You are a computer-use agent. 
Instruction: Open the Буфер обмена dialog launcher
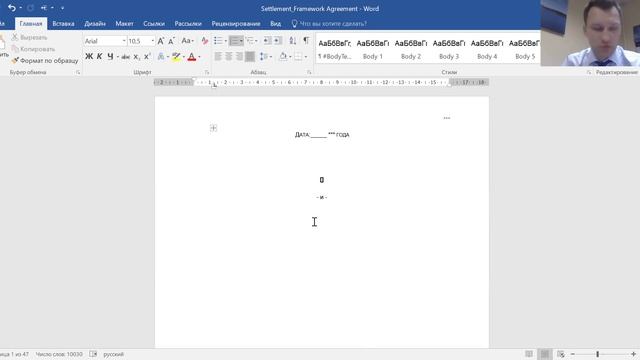pos(78,72)
